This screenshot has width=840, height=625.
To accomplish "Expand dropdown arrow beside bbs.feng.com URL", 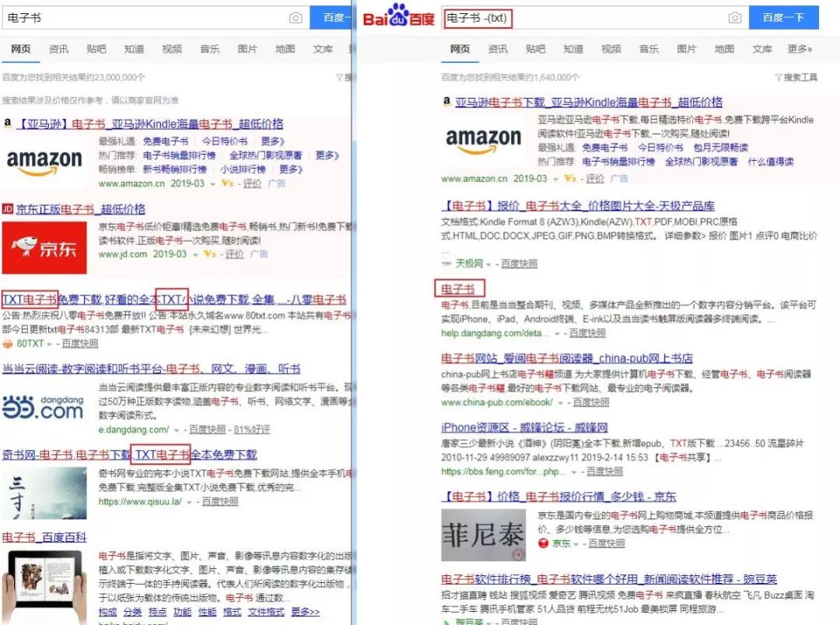I will pyautogui.click(x=574, y=472).
